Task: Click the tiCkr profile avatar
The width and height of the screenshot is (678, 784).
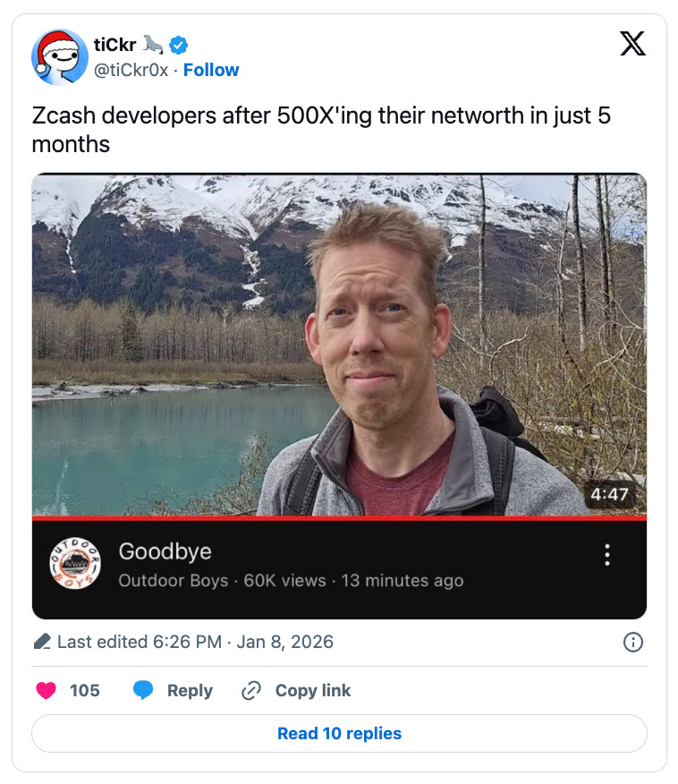Action: [x=60, y=57]
